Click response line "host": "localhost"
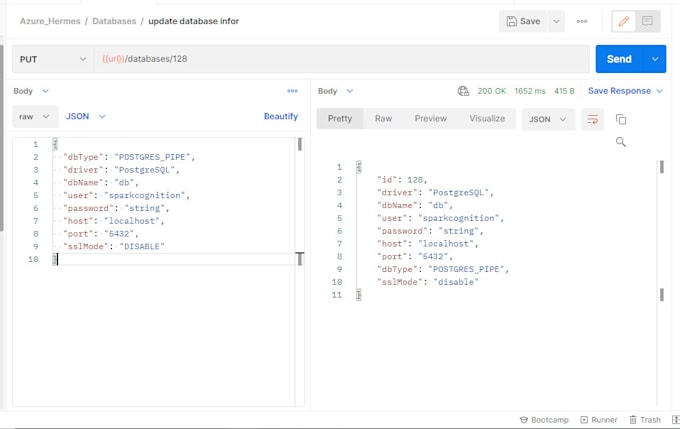 pyautogui.click(x=428, y=244)
